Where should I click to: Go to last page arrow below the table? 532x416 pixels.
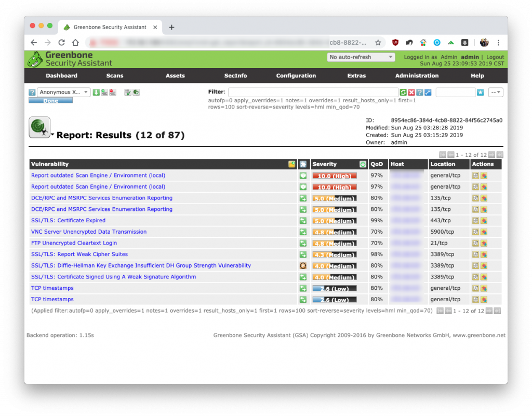(497, 311)
